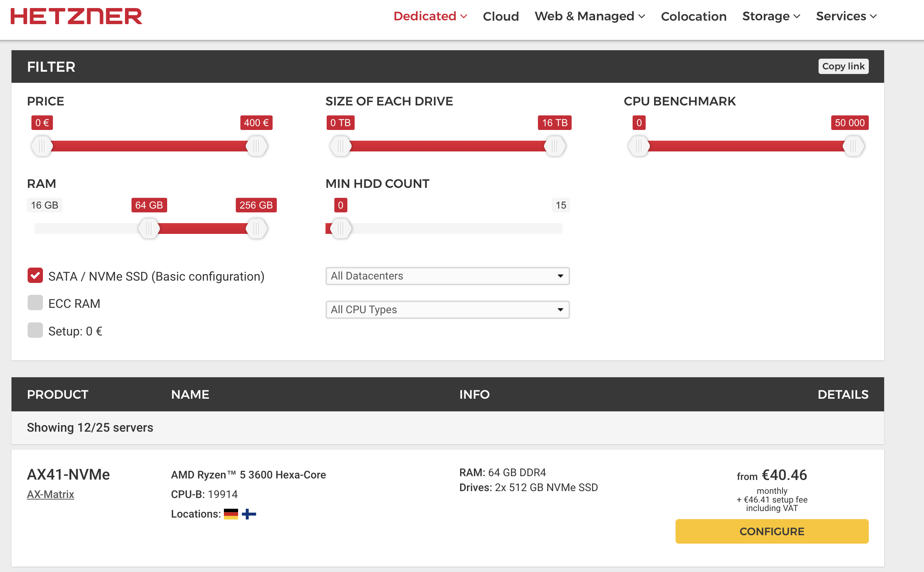Expand the Dedicated menu

point(430,16)
